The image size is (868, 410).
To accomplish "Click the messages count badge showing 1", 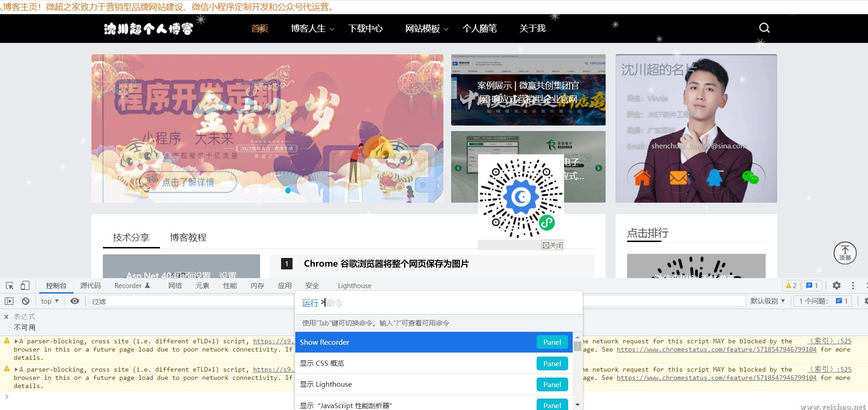I will coord(812,285).
